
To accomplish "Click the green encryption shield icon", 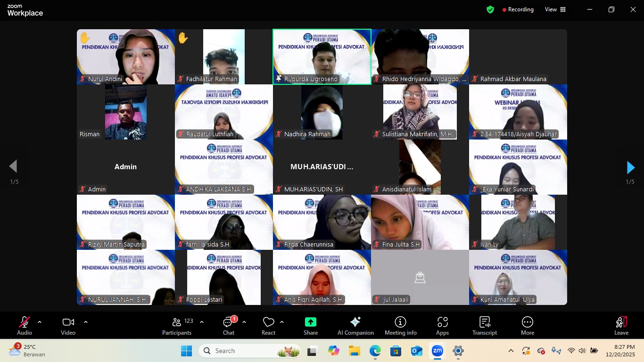I will [490, 9].
